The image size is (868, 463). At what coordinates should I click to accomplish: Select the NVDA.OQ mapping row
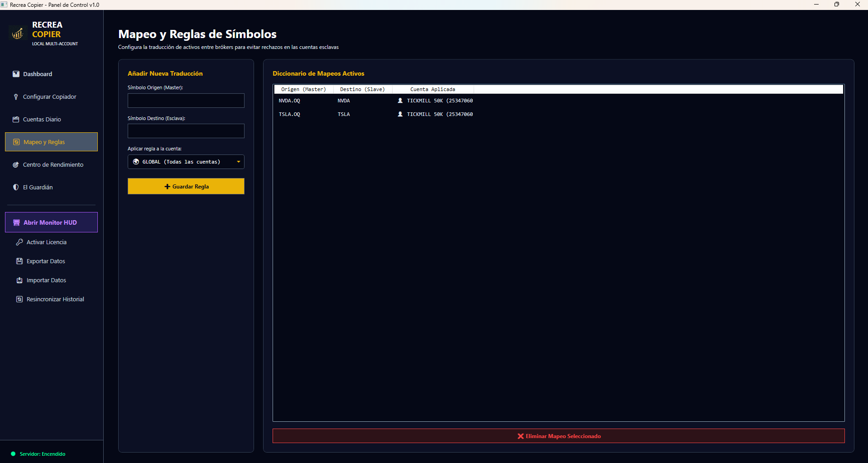(559, 101)
